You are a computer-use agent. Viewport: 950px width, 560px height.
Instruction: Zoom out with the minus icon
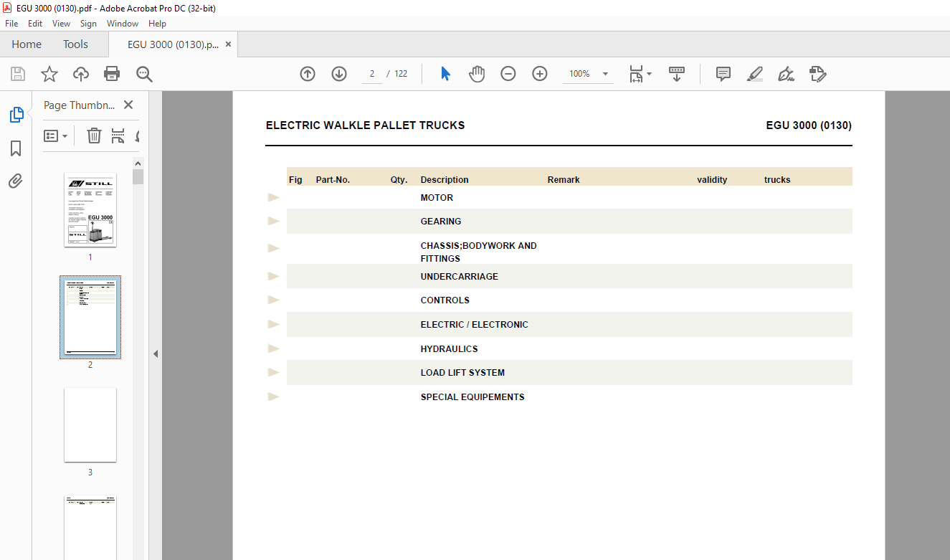point(508,74)
